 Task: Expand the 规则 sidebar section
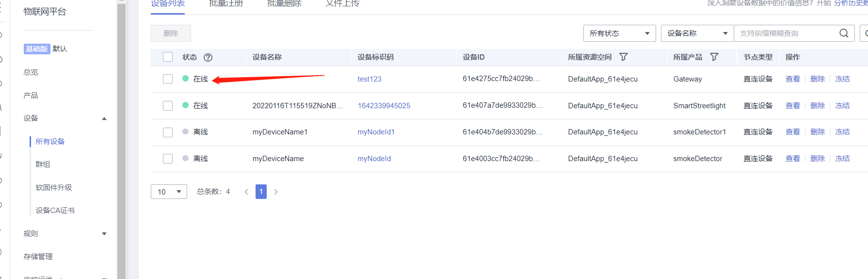(104, 234)
